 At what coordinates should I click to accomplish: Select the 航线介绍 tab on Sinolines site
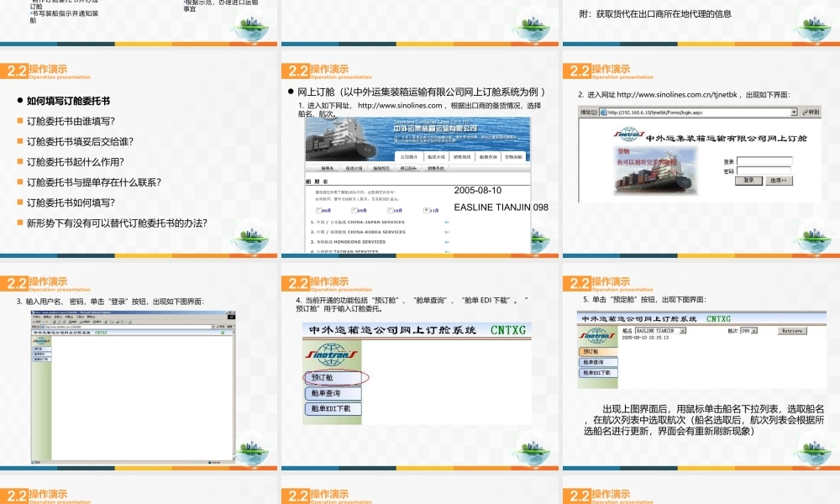point(436,157)
